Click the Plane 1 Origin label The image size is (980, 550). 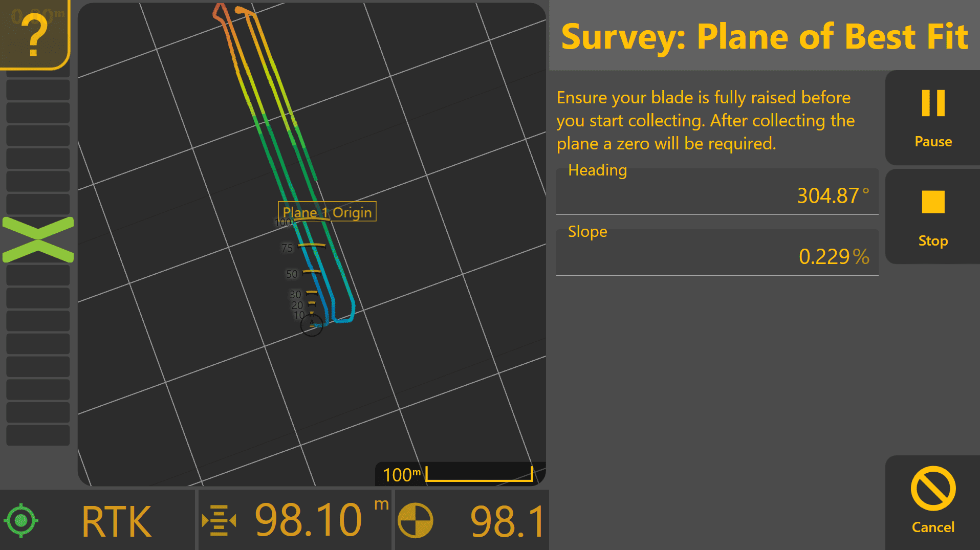tap(327, 212)
